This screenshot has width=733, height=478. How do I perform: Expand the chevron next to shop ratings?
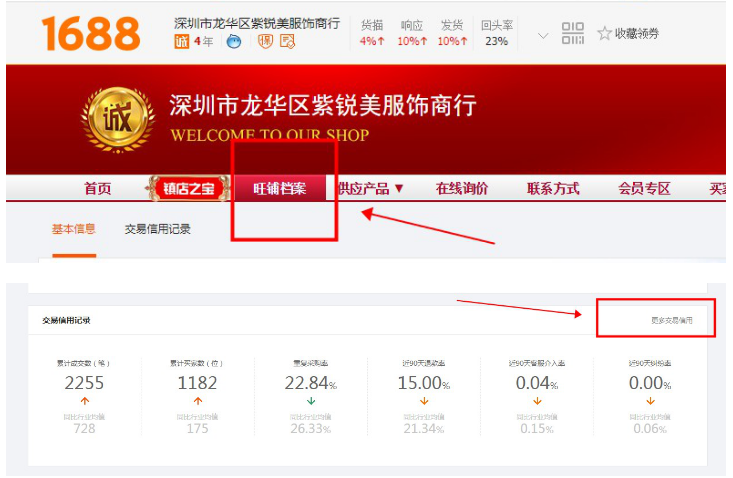point(543,36)
